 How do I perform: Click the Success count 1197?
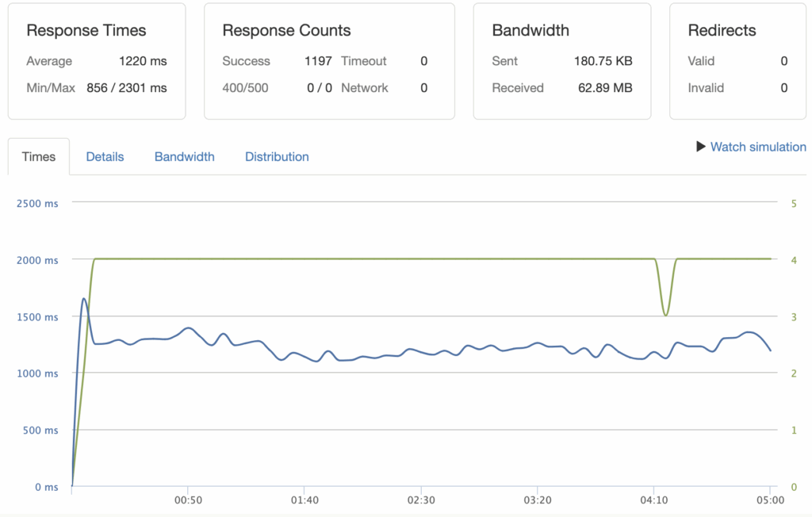click(318, 61)
